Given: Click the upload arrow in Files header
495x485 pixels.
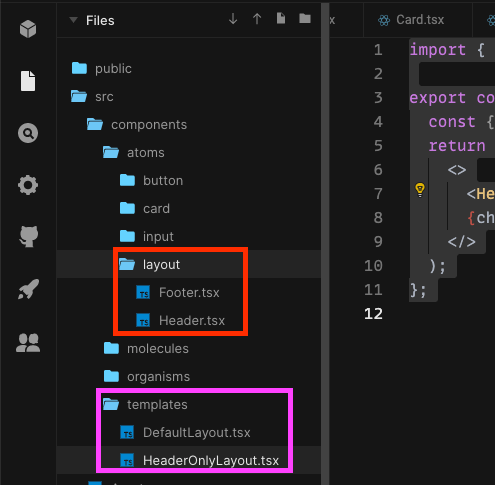Looking at the screenshot, I should click(x=257, y=19).
